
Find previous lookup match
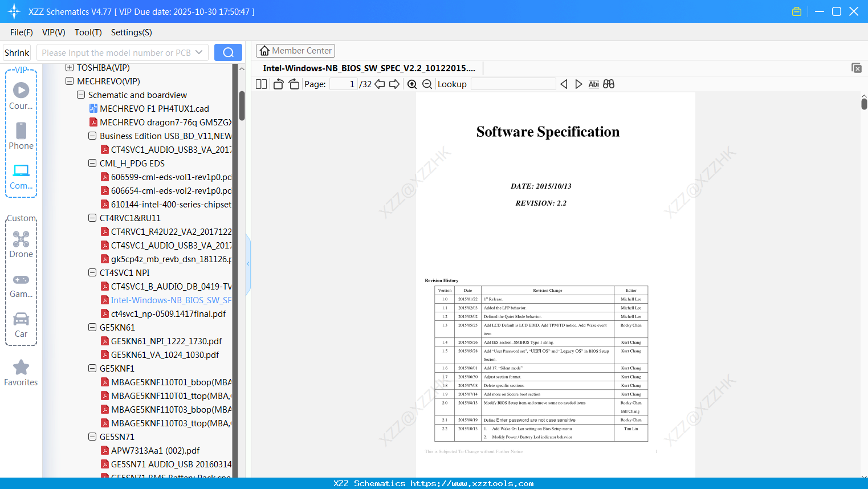(x=564, y=84)
